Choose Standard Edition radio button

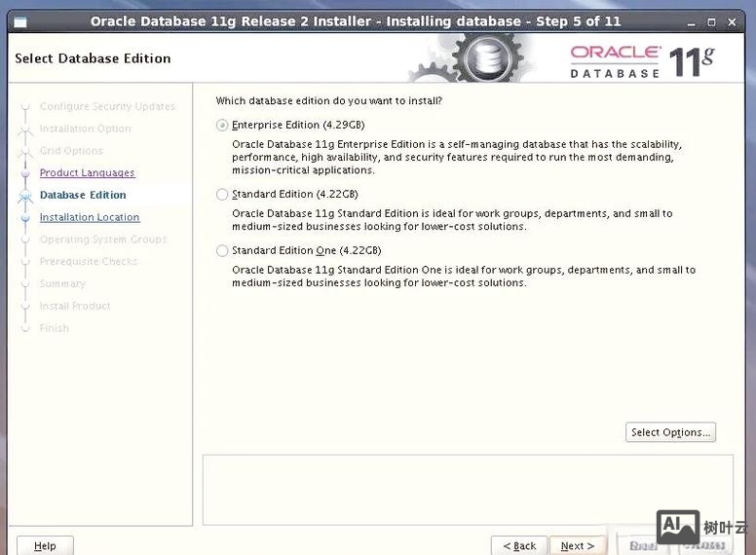[222, 195]
